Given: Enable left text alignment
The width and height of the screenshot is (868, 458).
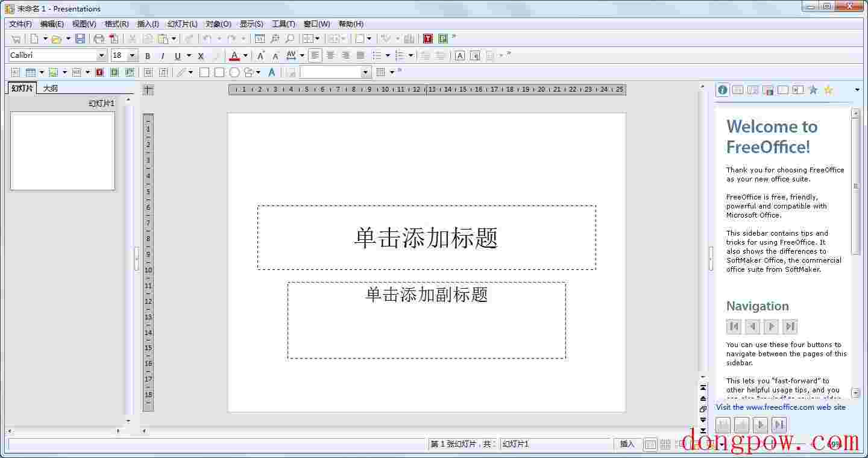Looking at the screenshot, I should click(x=315, y=55).
